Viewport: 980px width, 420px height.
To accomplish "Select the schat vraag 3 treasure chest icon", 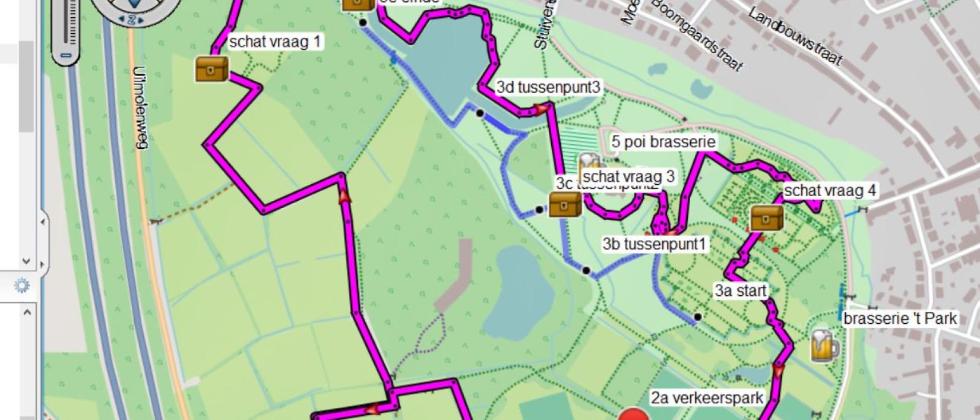I will coord(565,204).
